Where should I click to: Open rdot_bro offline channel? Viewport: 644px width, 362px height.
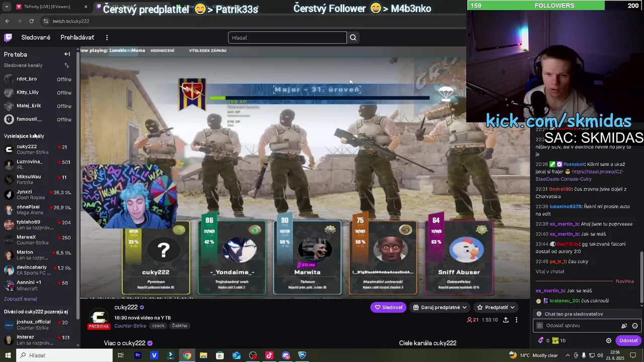click(38, 79)
